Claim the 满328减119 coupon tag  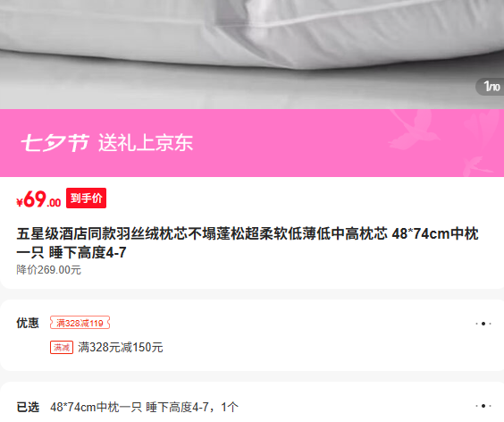[80, 323]
